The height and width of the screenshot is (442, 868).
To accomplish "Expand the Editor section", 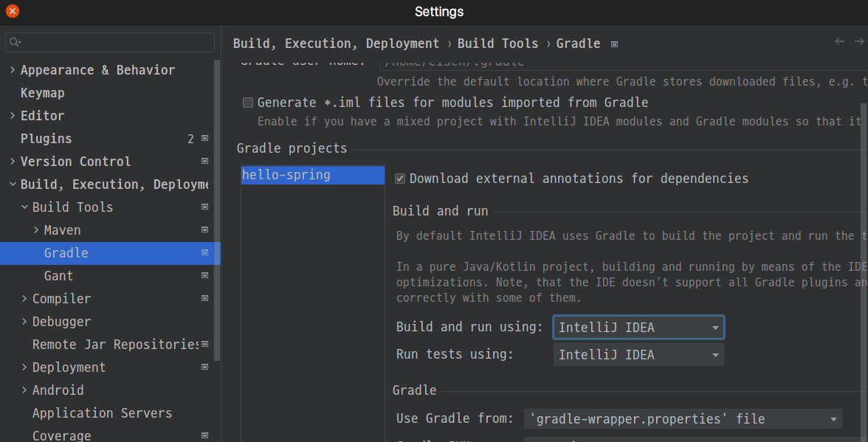I will coord(13,116).
